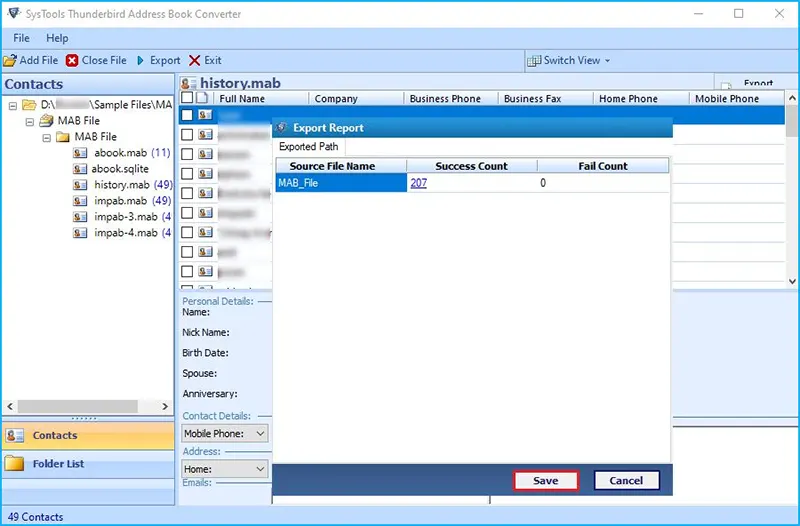
Task: Open the 207 success count link
Action: pos(418,183)
